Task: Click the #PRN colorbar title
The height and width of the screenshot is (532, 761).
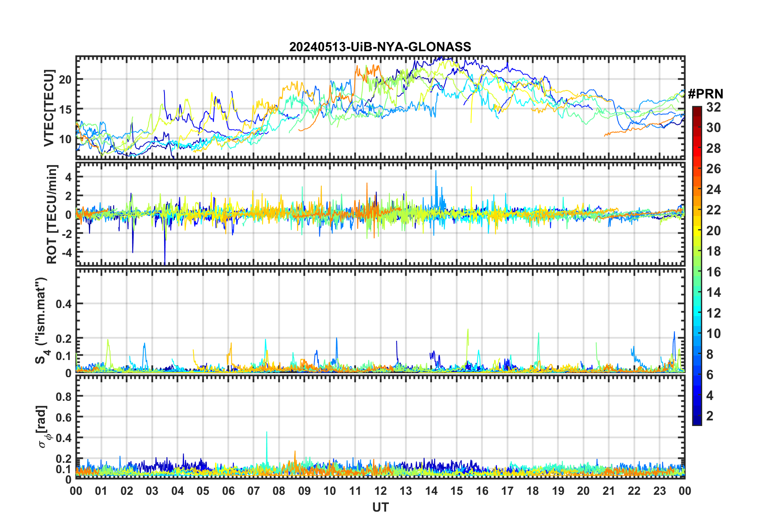Action: tap(705, 94)
